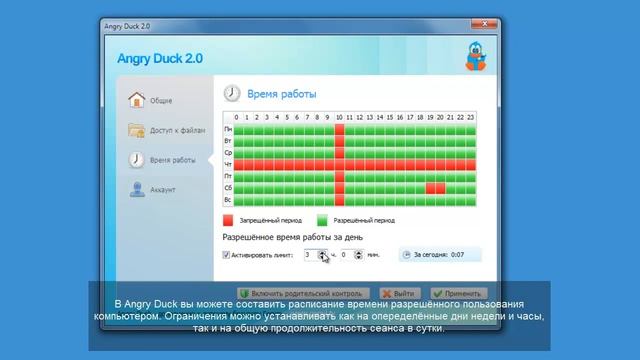Image resolution: width=640 pixels, height=360 pixels.
Task: Click the Angry Duck mascot icon
Action: [x=476, y=56]
